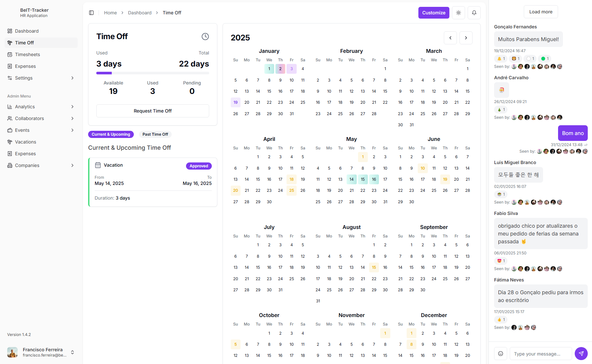Click the Admin Menu Expenses icon
The image size is (592, 364).
click(10, 154)
